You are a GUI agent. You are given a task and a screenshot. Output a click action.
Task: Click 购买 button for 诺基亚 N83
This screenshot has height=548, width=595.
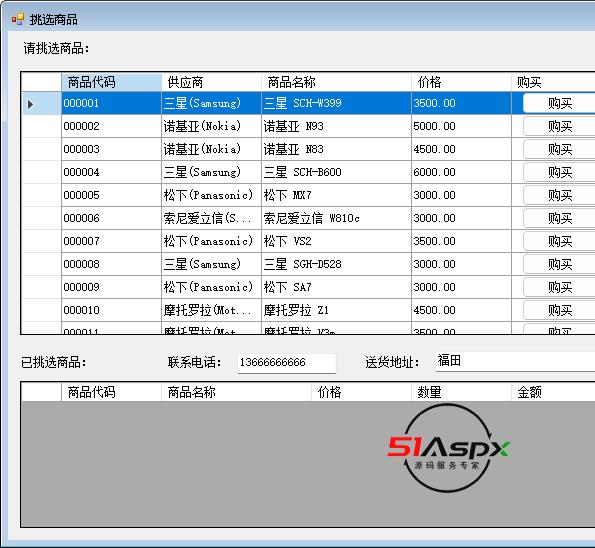(559, 149)
